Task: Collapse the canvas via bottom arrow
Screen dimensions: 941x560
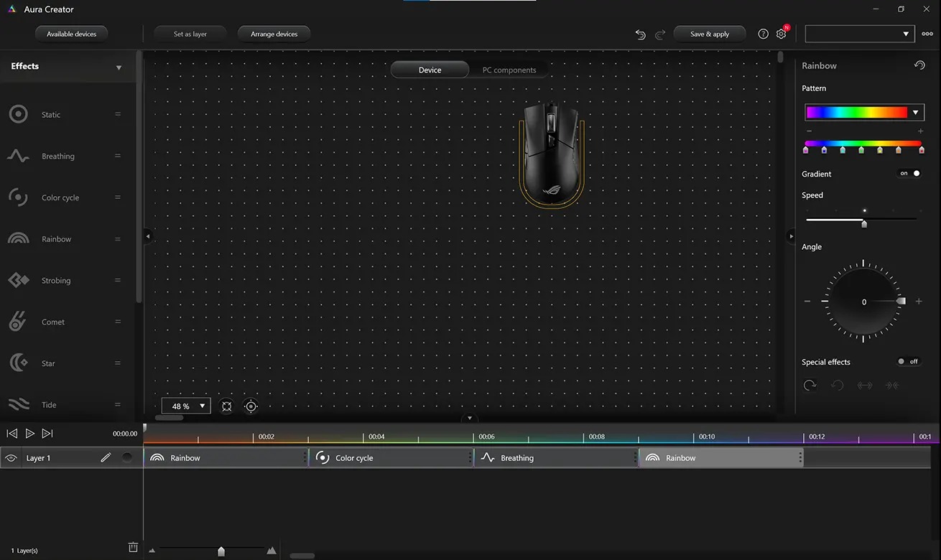Action: tap(470, 418)
